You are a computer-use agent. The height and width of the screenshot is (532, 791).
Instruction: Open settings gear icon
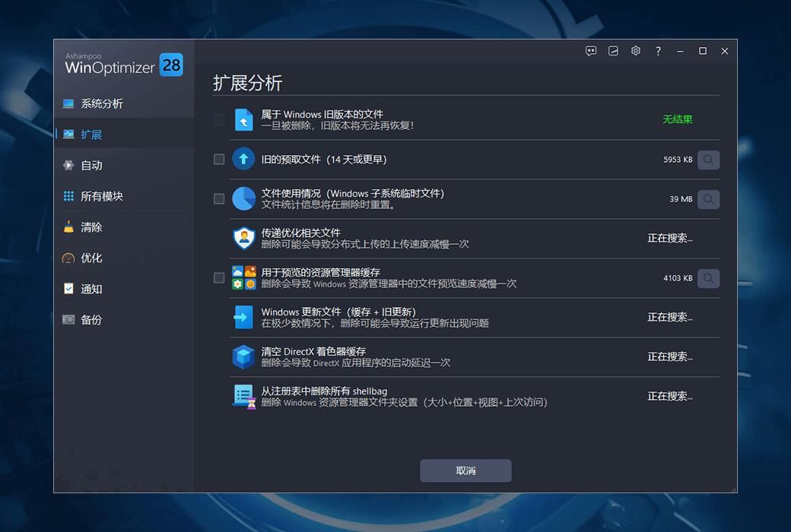coord(636,51)
